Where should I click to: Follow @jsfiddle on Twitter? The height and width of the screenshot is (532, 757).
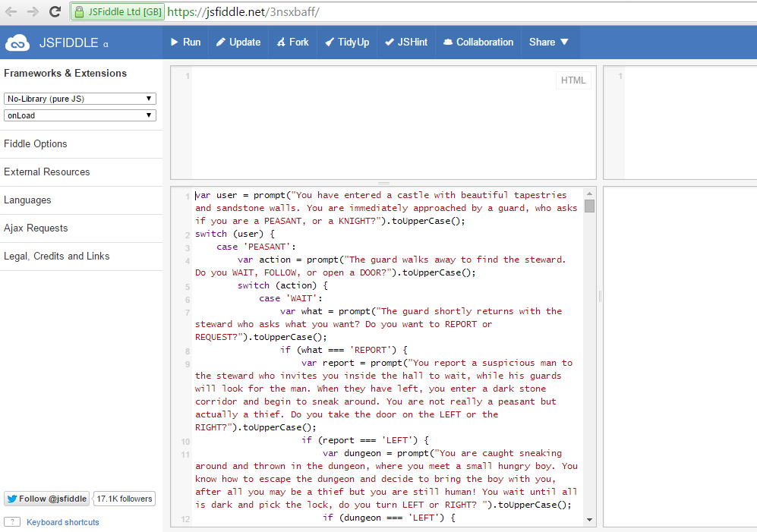47,499
